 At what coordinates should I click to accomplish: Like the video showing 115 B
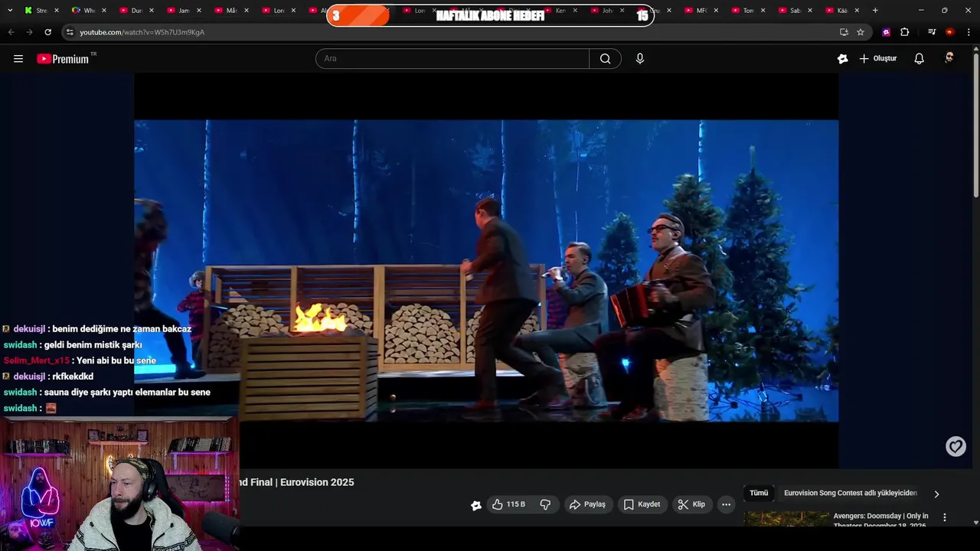pyautogui.click(x=508, y=504)
